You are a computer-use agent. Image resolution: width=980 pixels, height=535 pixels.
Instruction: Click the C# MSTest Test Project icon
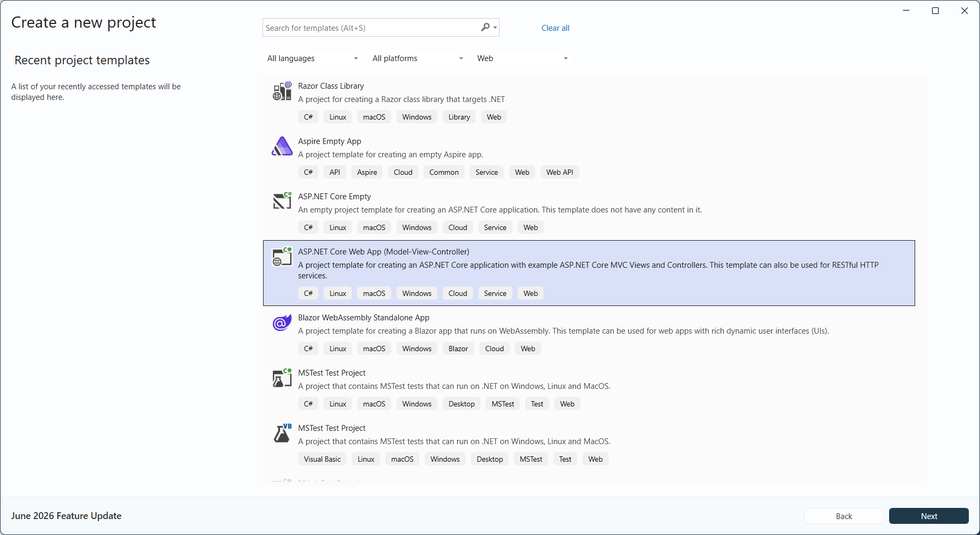click(282, 378)
